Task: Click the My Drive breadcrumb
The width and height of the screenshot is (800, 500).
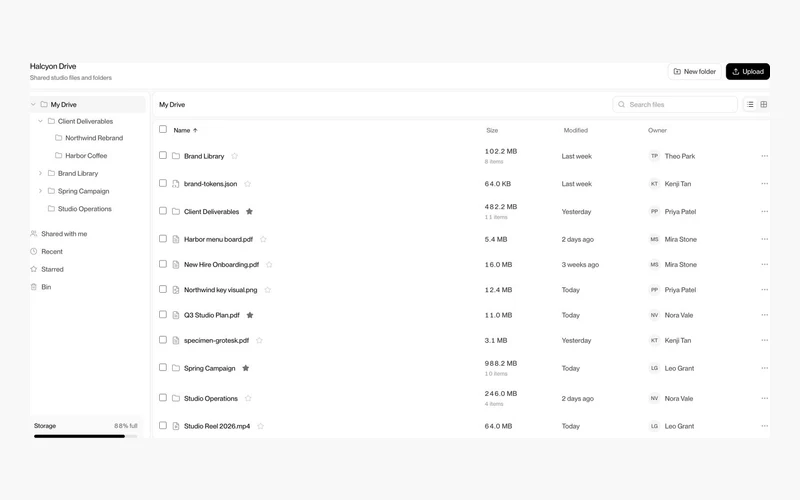Action: tap(172, 105)
